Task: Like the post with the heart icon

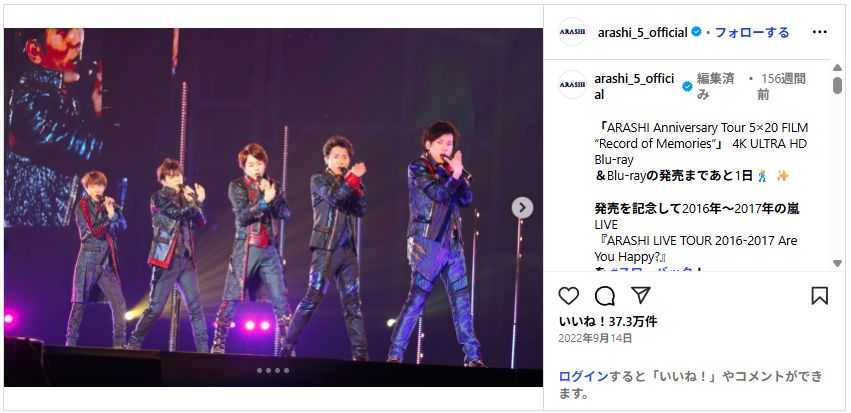Action: tap(568, 296)
